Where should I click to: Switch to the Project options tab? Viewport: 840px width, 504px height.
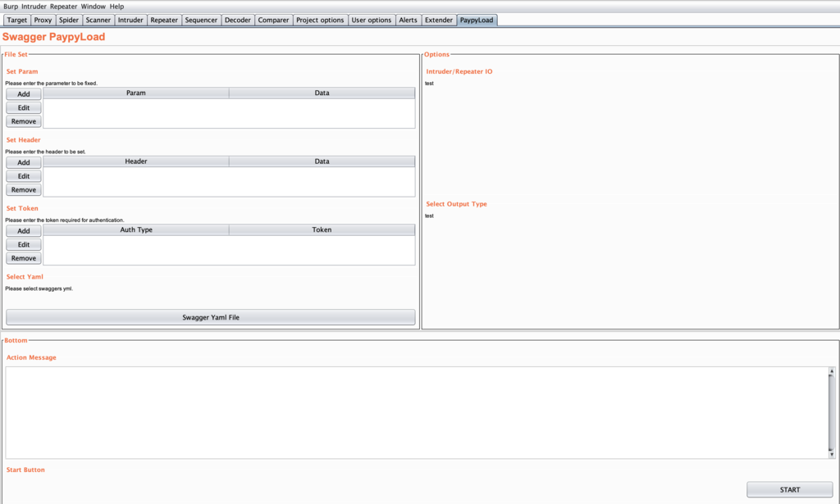320,20
